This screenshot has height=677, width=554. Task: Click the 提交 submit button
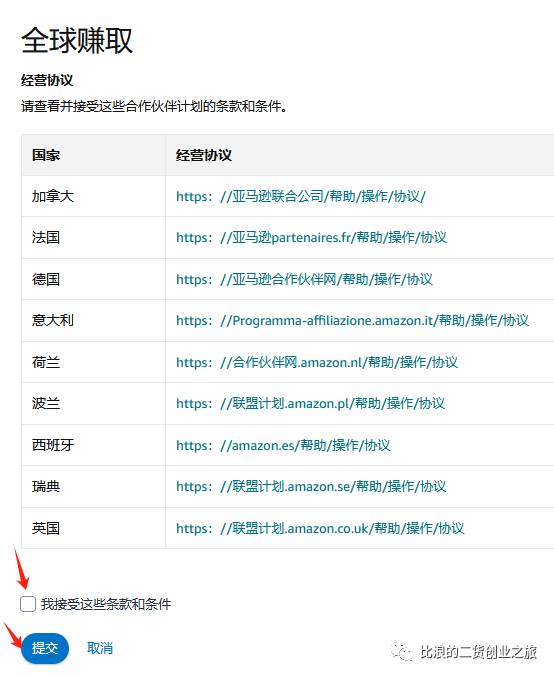[x=45, y=648]
